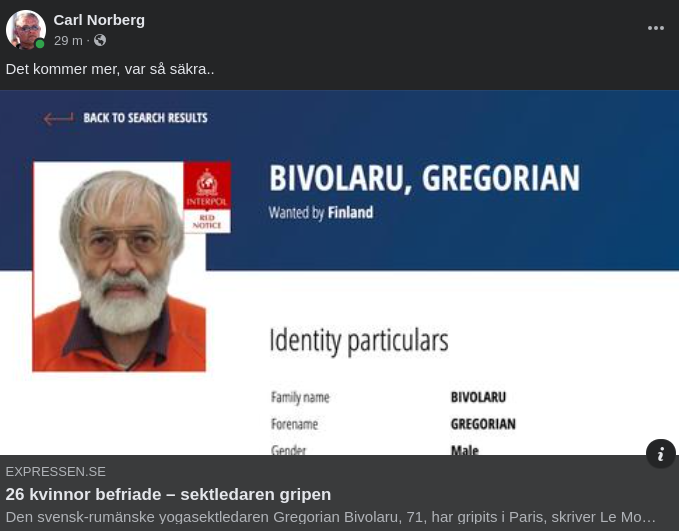Click the public globe privacy icon

(100, 40)
